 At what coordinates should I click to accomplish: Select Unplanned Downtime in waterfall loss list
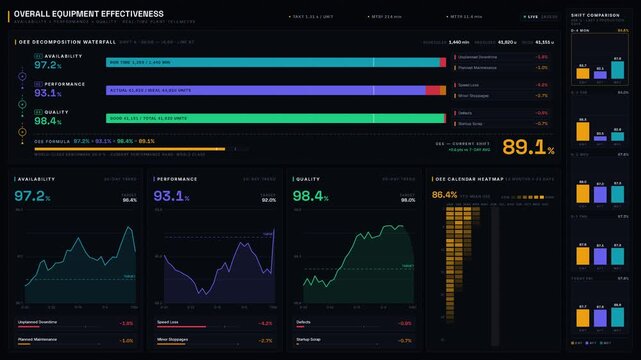pyautogui.click(x=502, y=57)
